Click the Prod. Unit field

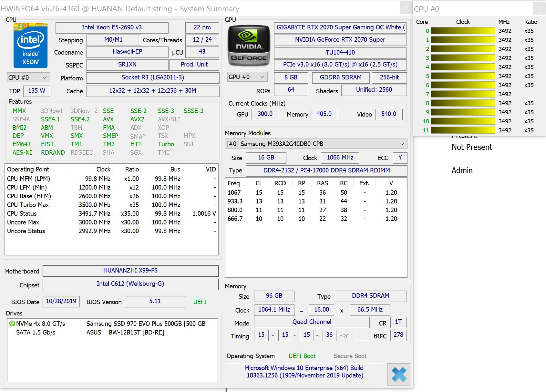(x=194, y=65)
